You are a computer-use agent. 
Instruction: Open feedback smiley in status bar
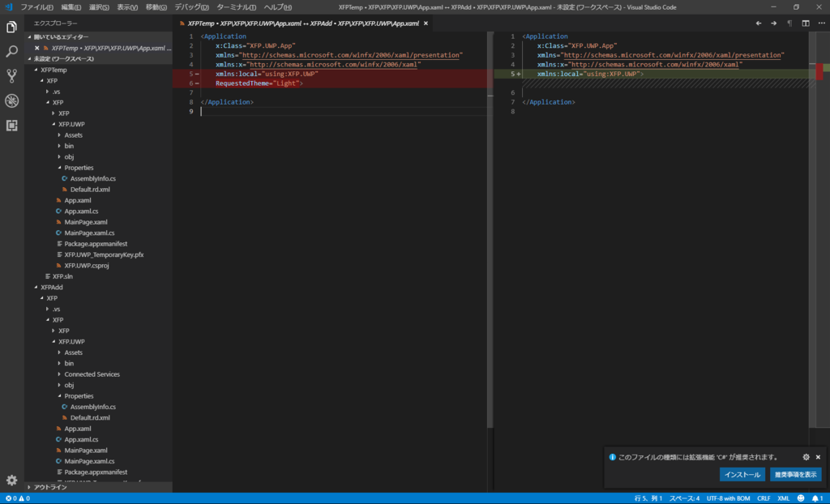801,498
